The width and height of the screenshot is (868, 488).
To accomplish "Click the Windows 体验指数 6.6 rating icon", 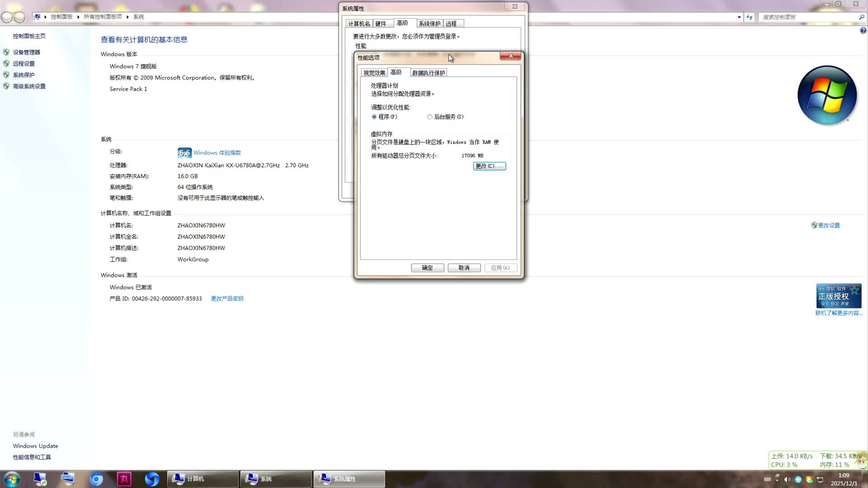I will [x=184, y=153].
